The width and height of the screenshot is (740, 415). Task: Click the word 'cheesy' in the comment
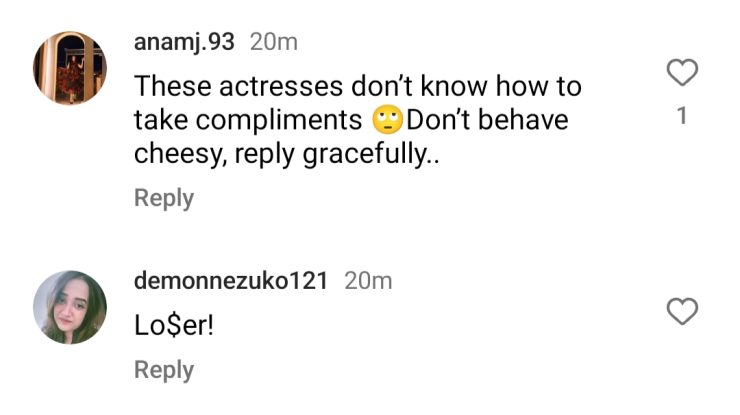pos(173,156)
